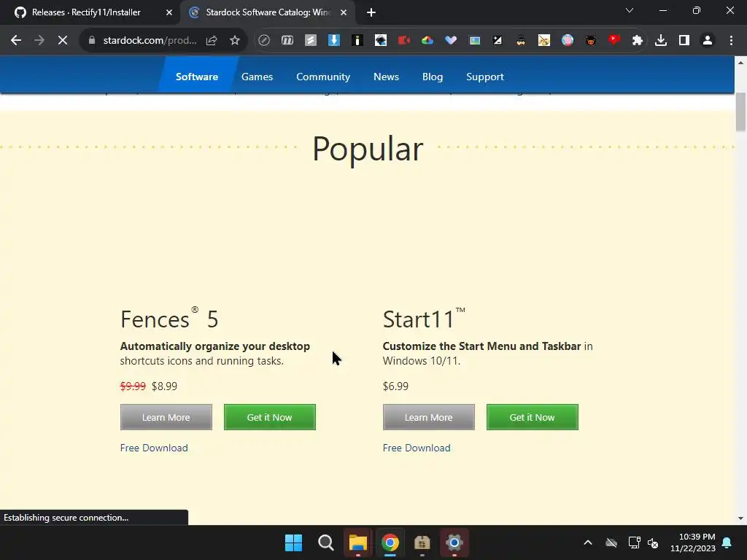
Task: Open the compass-circle extension icon
Action: tap(264, 41)
